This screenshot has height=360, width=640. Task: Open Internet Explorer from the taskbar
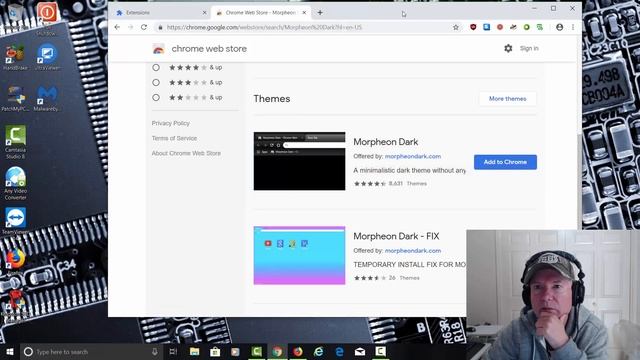(x=319, y=351)
